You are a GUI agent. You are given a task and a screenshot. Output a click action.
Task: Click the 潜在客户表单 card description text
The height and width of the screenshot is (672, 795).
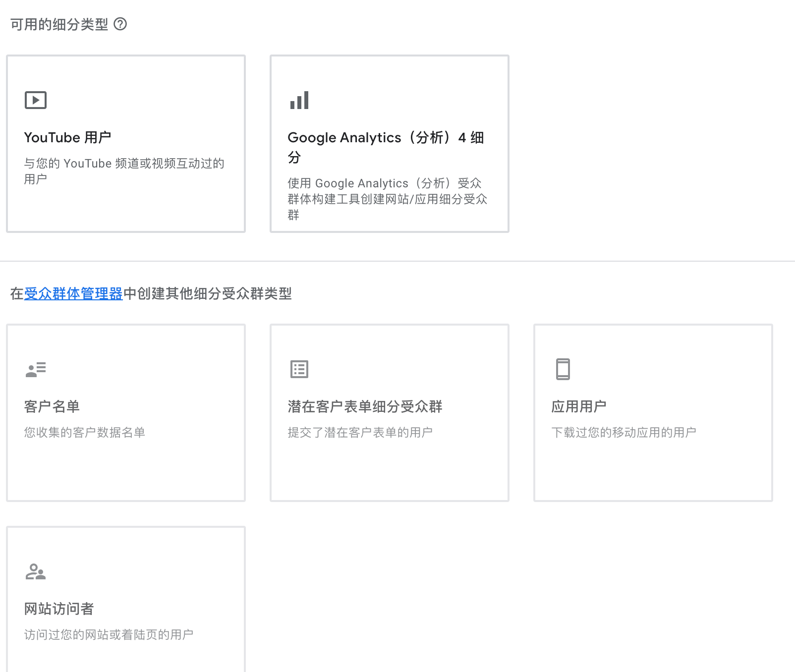[359, 432]
